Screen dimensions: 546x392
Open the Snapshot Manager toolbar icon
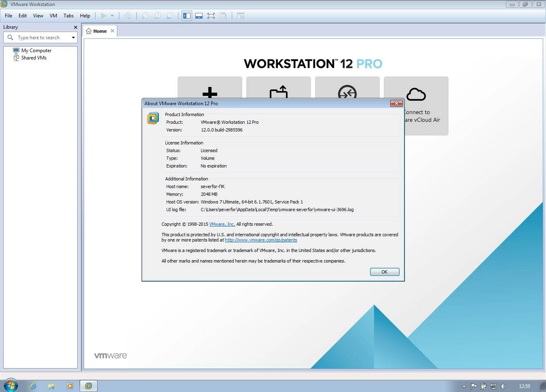pos(170,16)
